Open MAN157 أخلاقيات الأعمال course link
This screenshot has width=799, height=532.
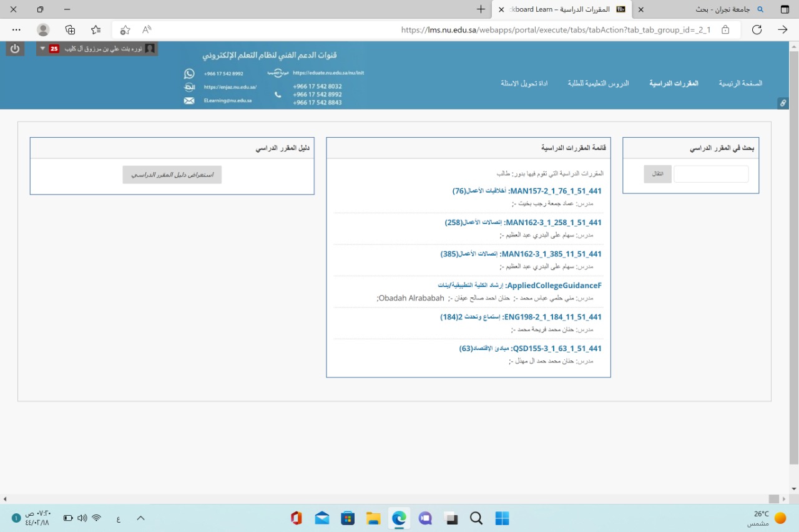pos(527,191)
